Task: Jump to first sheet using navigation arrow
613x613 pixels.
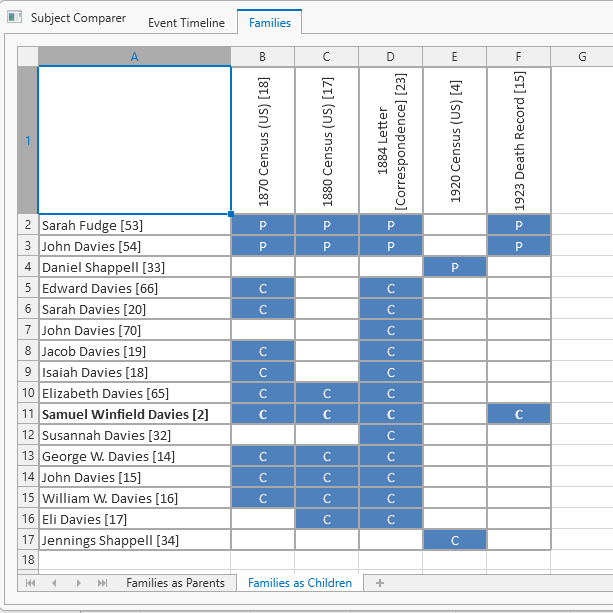Action: pos(30,583)
